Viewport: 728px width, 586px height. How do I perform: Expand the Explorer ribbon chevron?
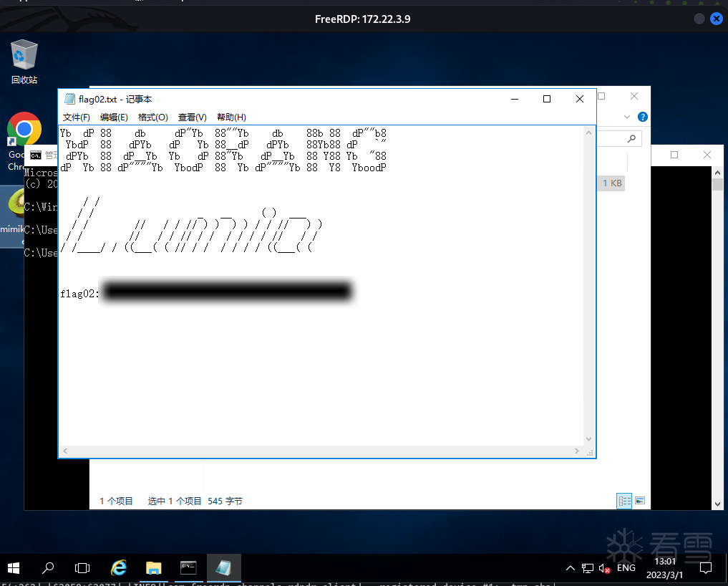click(x=627, y=117)
